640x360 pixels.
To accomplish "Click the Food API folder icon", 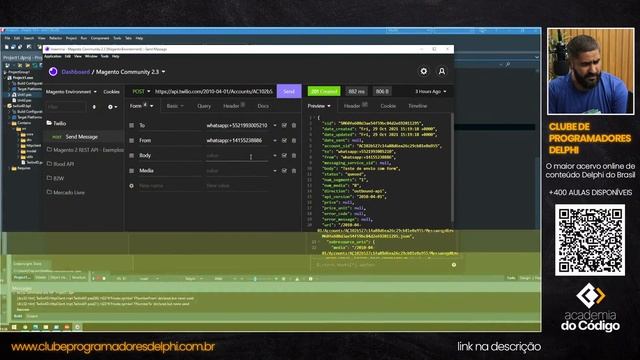I will [49, 164].
